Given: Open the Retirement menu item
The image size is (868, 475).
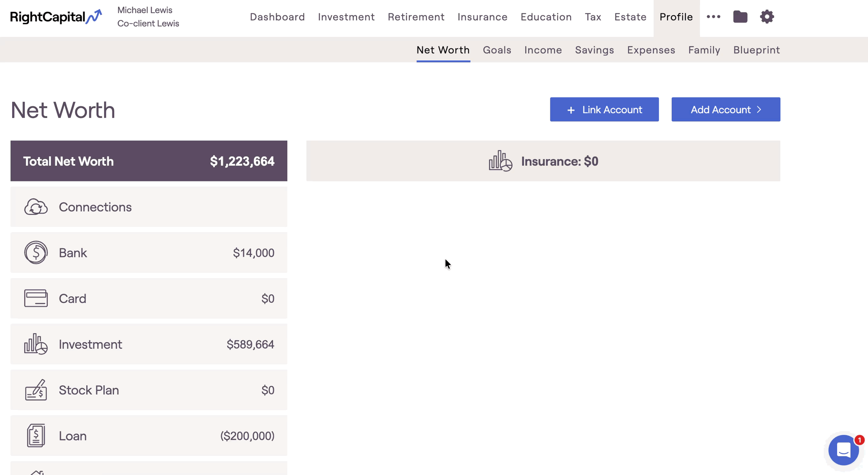Looking at the screenshot, I should (x=416, y=17).
